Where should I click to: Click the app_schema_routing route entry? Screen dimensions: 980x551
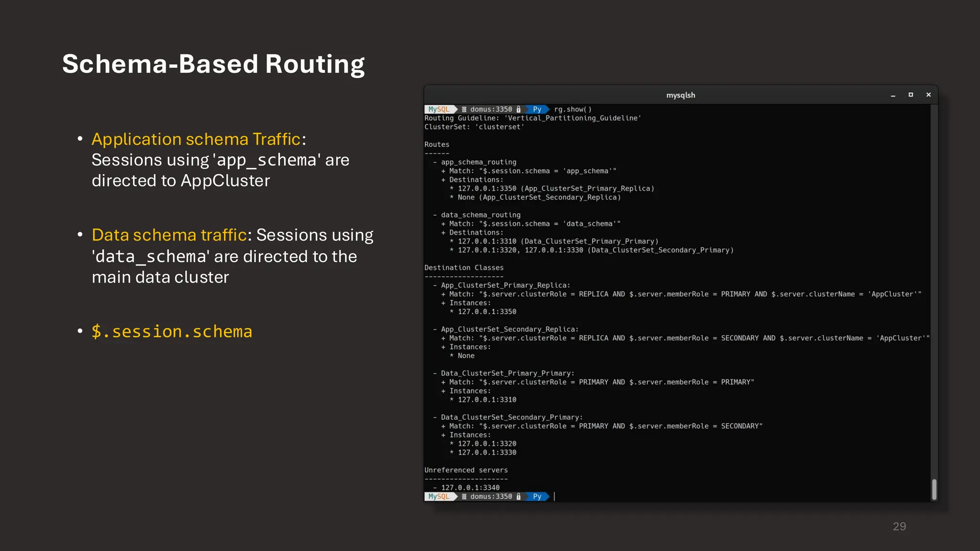coord(478,162)
